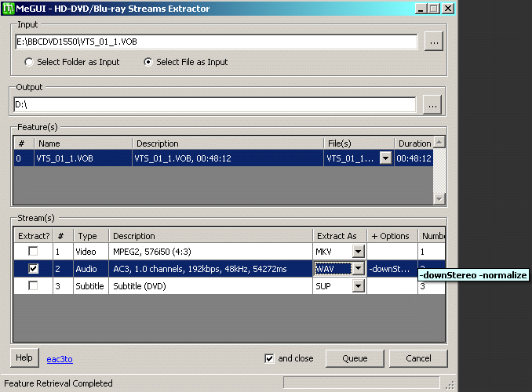Click the -downSt... options cell for Audio
Image resolution: width=532 pixels, height=392 pixels.
click(392, 269)
